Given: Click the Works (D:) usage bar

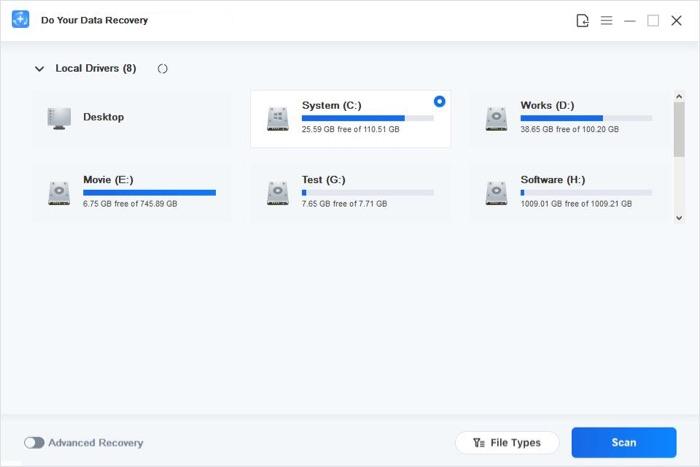Looking at the screenshot, I should click(x=586, y=118).
